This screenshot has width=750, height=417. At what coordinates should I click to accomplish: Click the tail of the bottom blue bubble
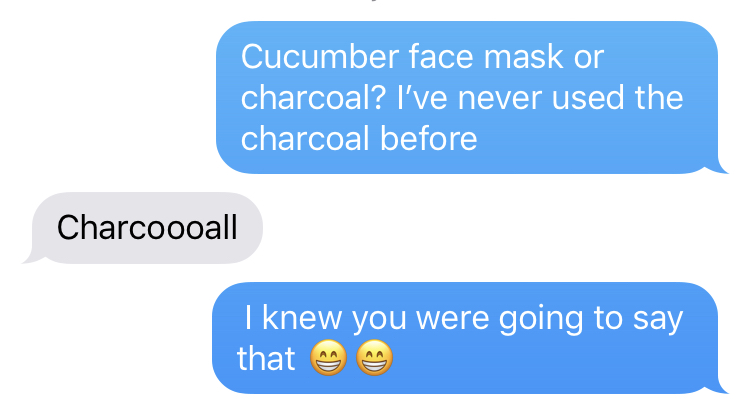click(716, 386)
